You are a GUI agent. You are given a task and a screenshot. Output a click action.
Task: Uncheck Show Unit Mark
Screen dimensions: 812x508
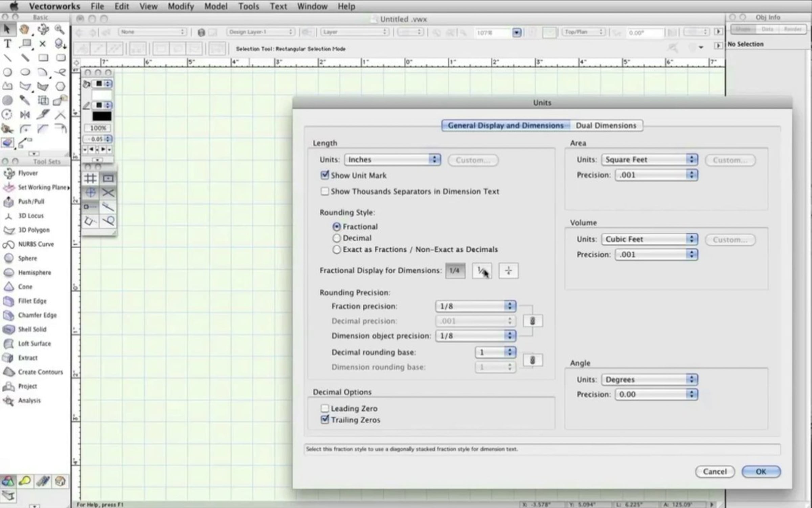point(325,175)
